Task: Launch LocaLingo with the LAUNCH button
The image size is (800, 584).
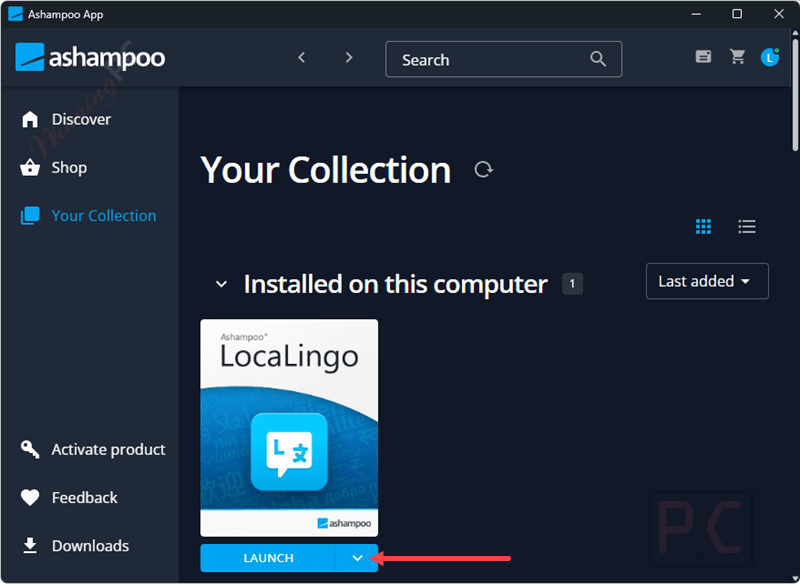Action: [x=268, y=558]
